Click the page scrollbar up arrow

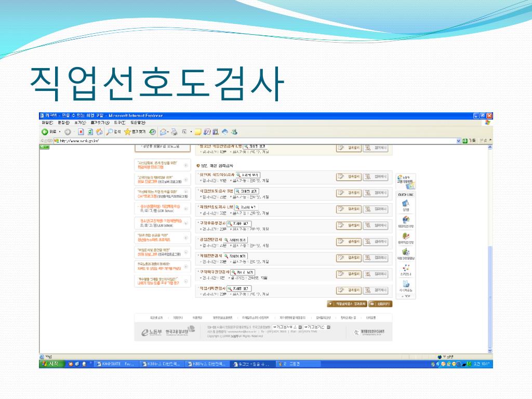(490, 147)
